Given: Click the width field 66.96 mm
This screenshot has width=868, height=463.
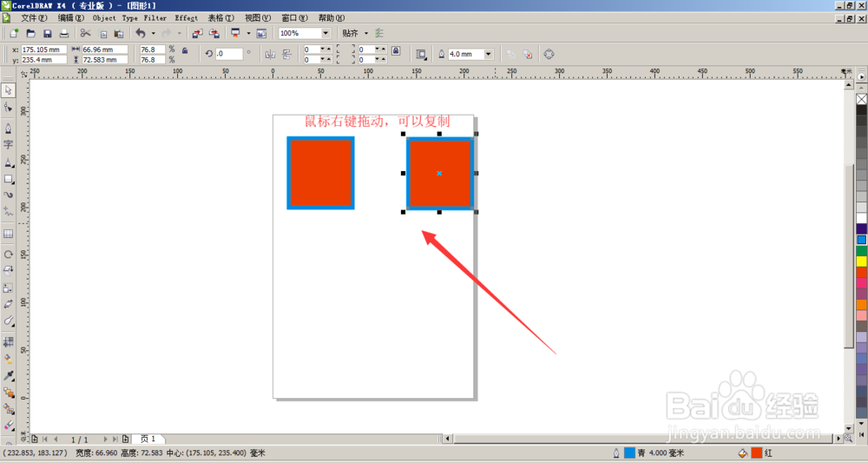Looking at the screenshot, I should tap(105, 50).
